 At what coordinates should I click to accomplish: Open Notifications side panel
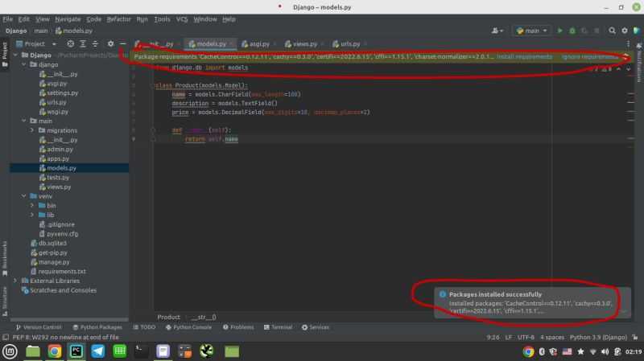639,62
